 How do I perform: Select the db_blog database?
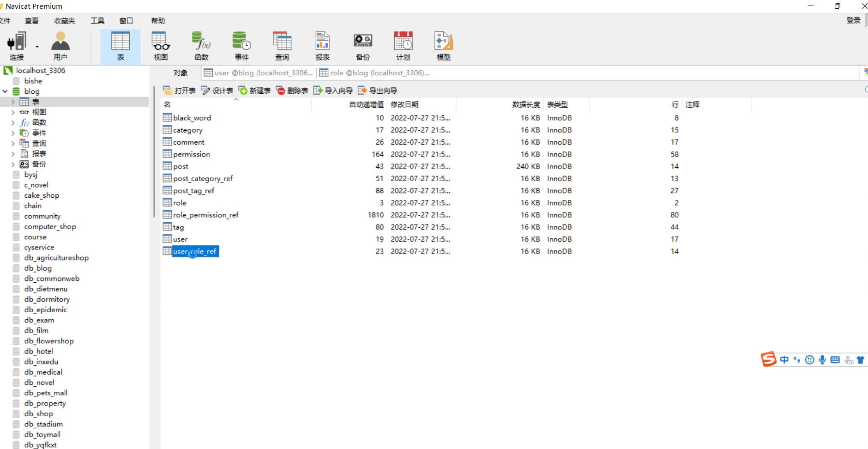[x=38, y=268]
